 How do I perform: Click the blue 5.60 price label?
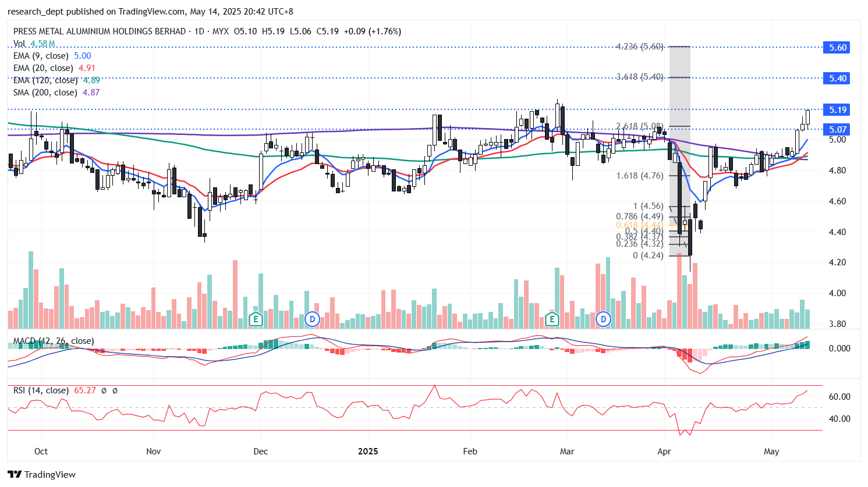pos(837,48)
